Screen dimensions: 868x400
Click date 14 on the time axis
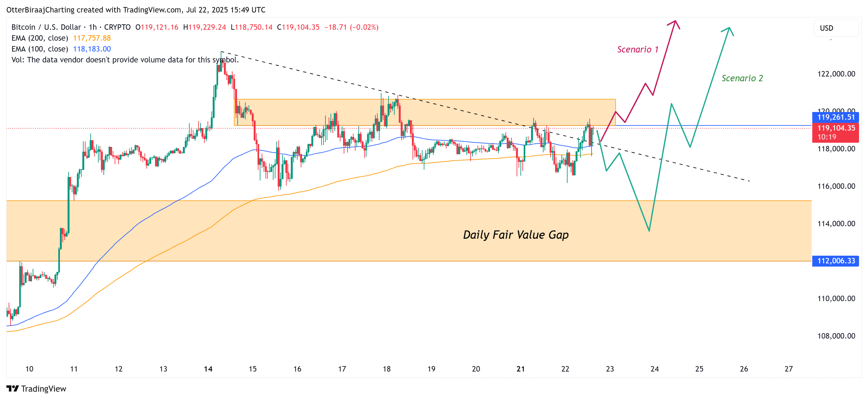click(x=208, y=369)
